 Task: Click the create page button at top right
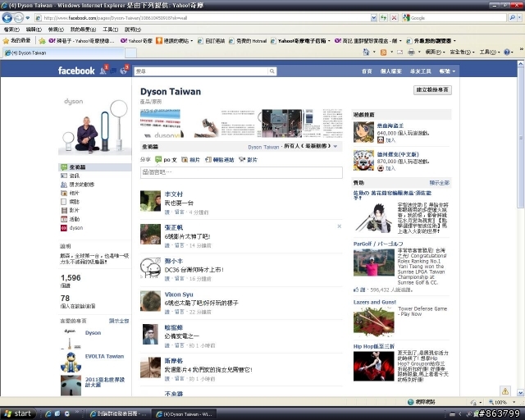pyautogui.click(x=432, y=89)
